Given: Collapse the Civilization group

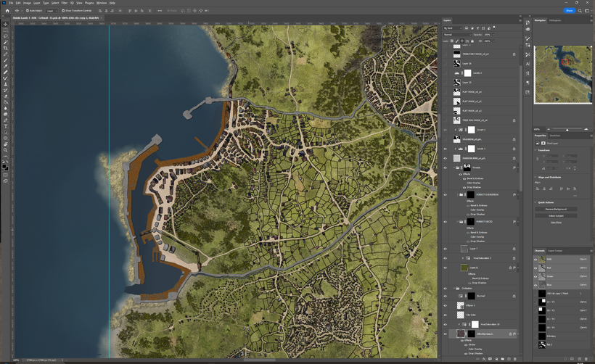Looking at the screenshot, I should (454, 288).
